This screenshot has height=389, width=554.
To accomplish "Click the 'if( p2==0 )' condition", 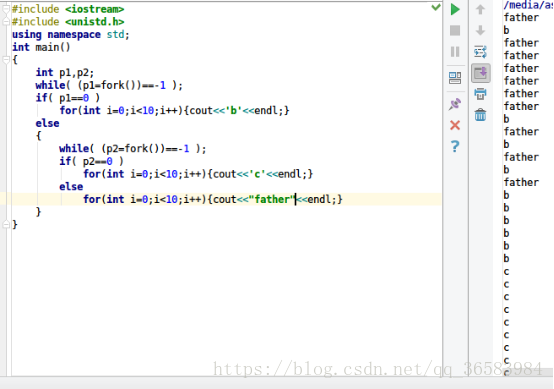I will pyautogui.click(x=91, y=161).
